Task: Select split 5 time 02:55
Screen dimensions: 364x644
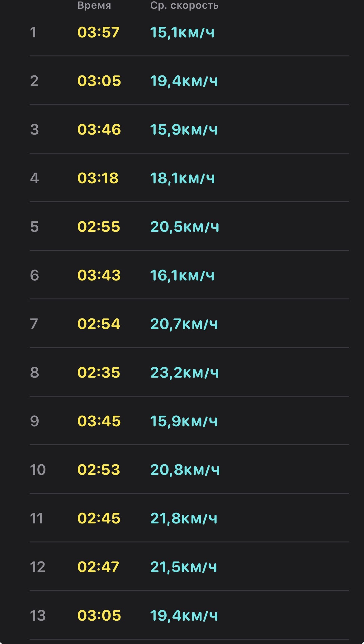Action: 99,227
